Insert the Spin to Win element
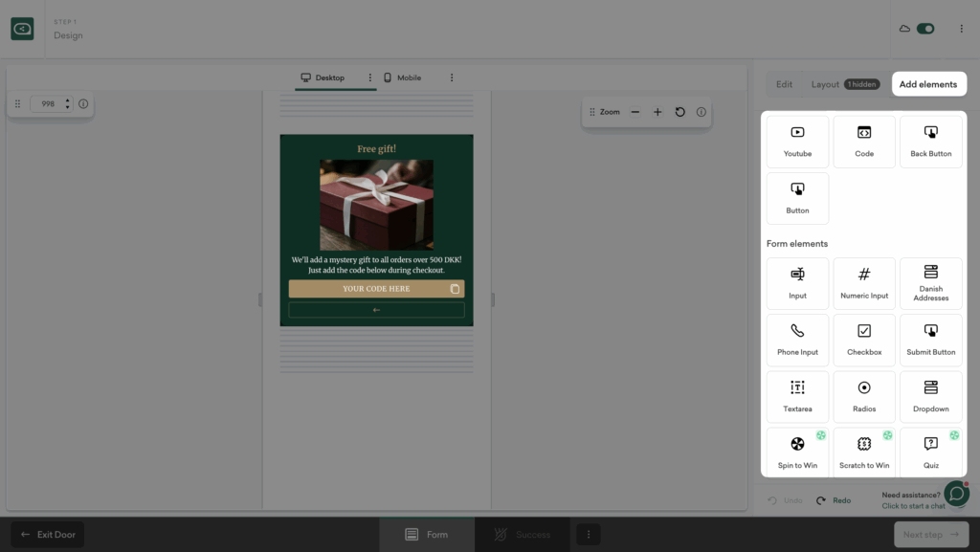 click(x=797, y=453)
